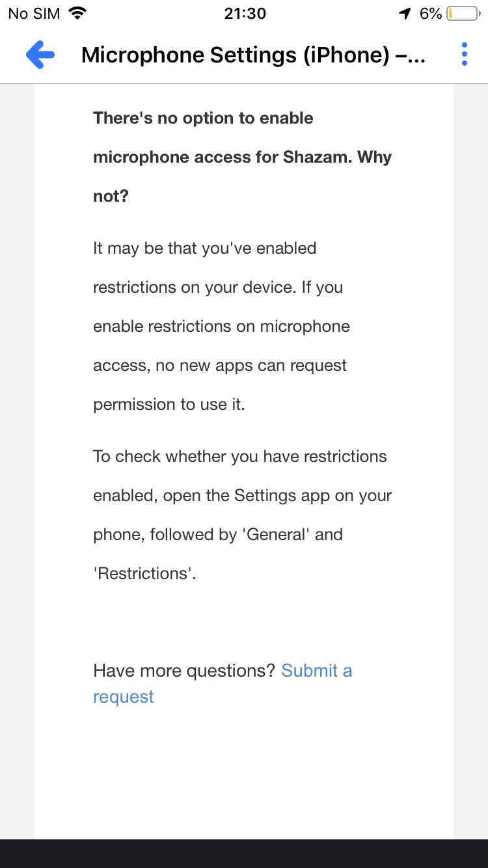488x868 pixels.
Task: Tap the Wi-Fi status icon
Action: (77, 13)
